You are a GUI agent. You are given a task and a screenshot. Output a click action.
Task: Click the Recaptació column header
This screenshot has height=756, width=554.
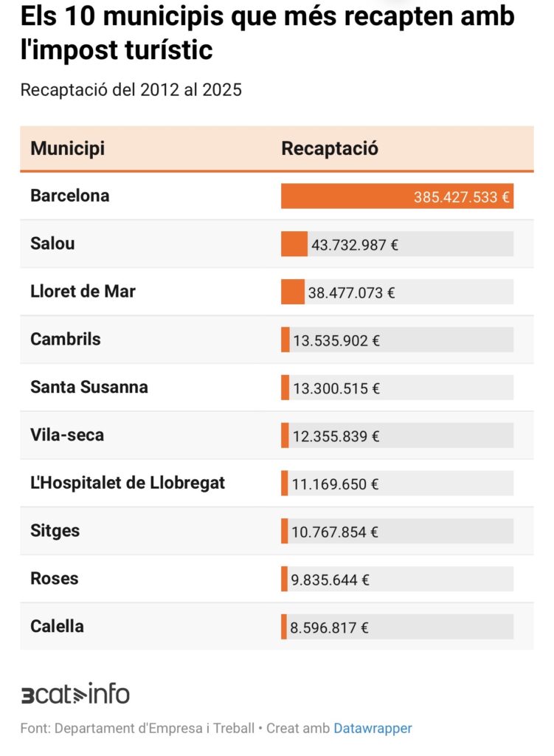point(330,148)
